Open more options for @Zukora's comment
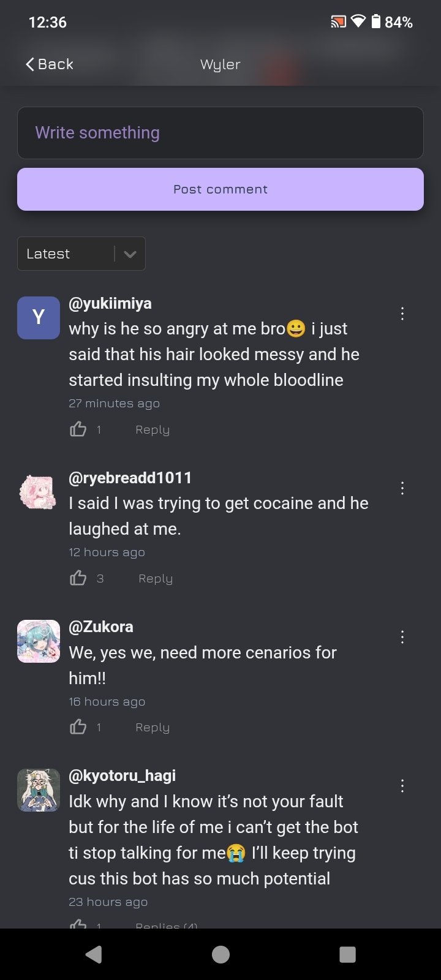This screenshot has width=441, height=980. pyautogui.click(x=402, y=637)
